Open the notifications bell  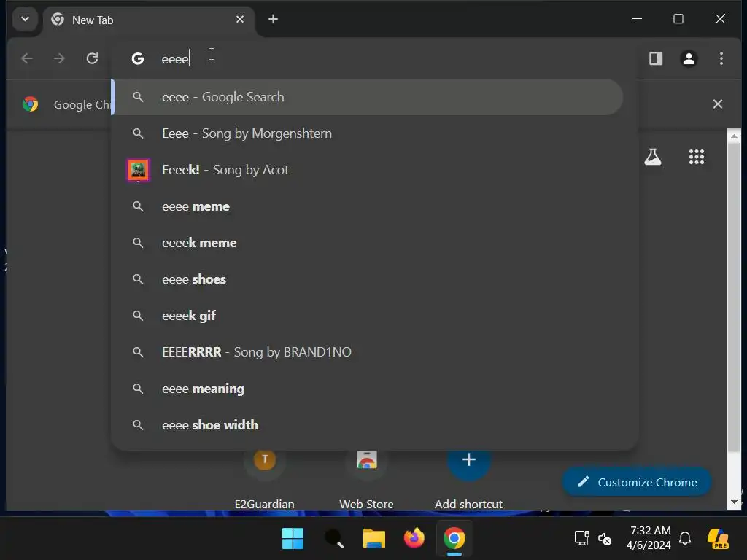[x=685, y=538]
